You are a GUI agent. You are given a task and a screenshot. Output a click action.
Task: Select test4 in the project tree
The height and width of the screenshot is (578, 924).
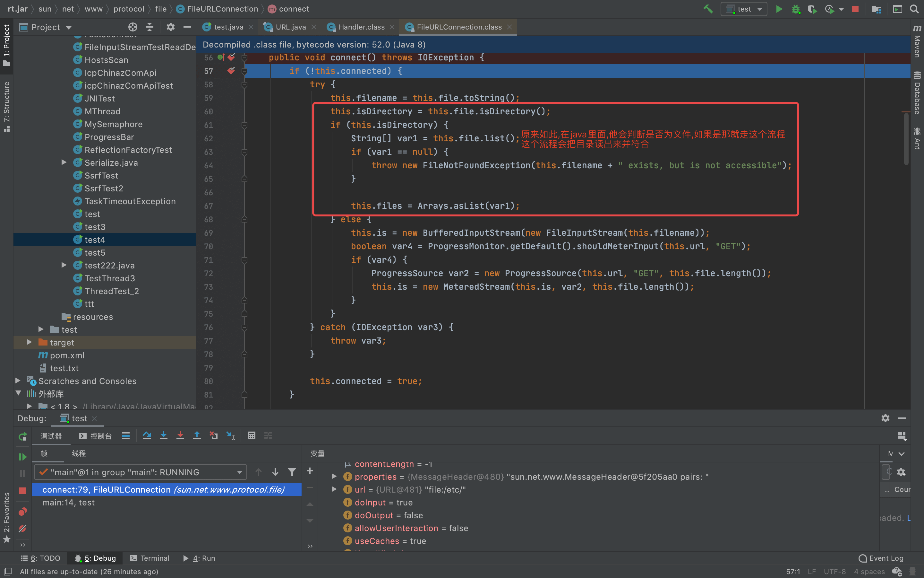point(105,240)
